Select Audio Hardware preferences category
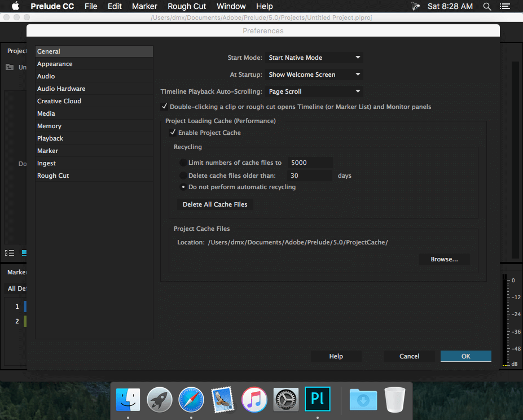The height and width of the screenshot is (420, 523). (94, 89)
